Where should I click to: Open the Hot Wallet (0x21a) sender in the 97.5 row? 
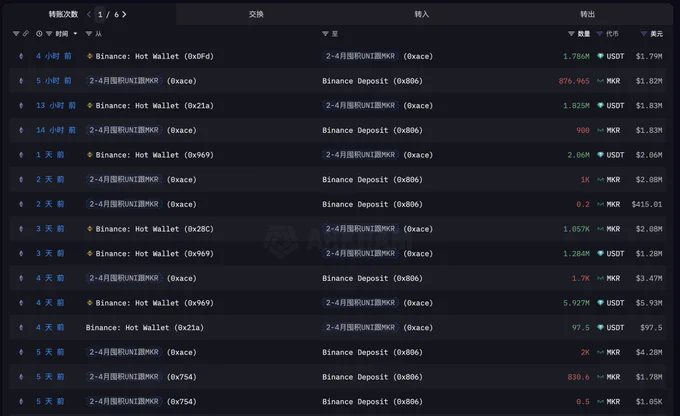(144, 328)
